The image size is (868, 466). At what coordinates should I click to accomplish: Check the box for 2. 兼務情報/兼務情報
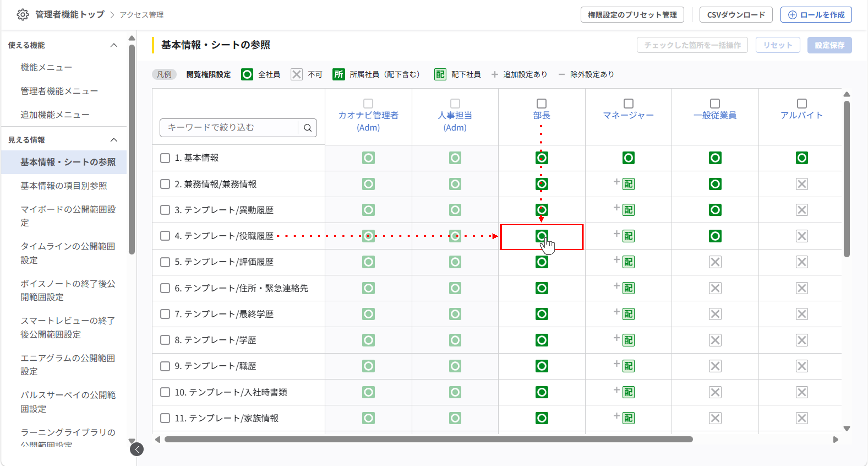(x=165, y=184)
